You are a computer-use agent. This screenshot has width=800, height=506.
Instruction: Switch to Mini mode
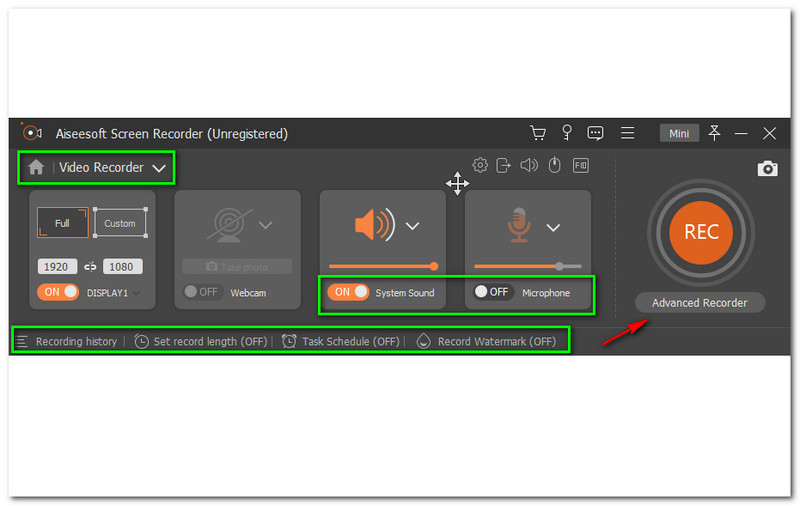[679, 133]
